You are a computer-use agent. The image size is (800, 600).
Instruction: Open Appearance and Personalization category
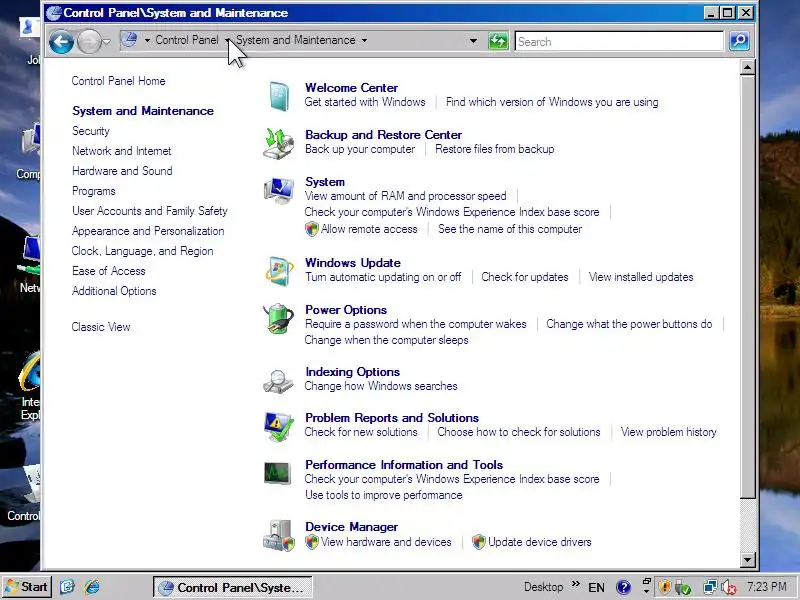click(x=148, y=231)
